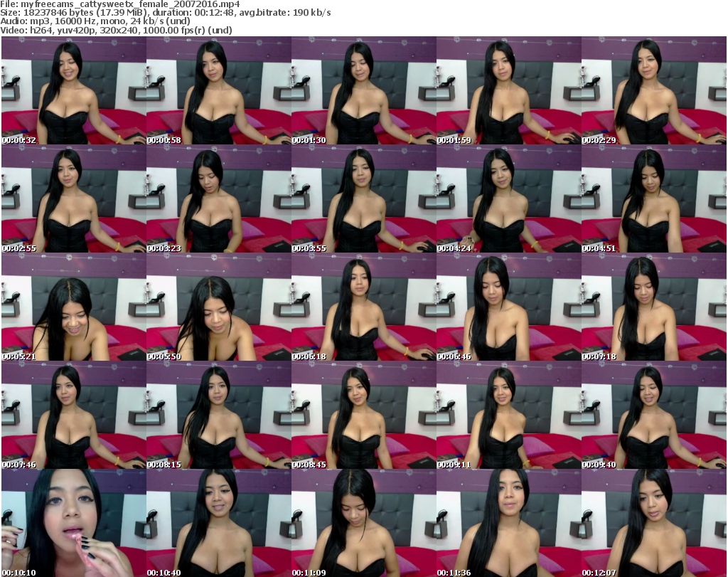728x577 pixels.
Task: Click the 'Size: 18237846 bytes' header line
Action: point(165,13)
